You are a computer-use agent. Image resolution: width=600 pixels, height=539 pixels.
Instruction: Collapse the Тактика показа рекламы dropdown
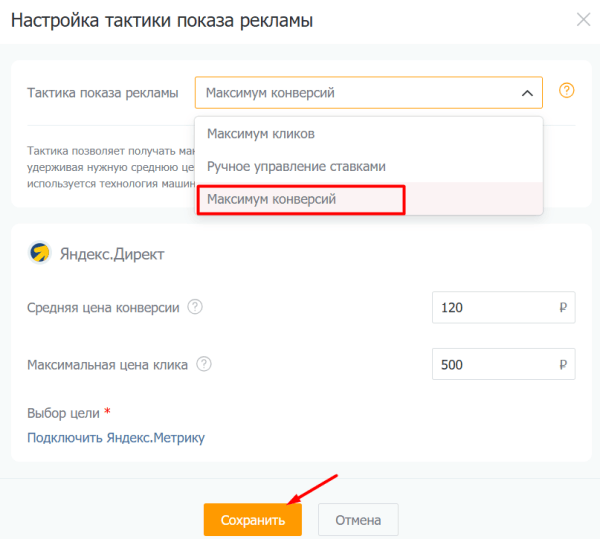pyautogui.click(x=368, y=93)
